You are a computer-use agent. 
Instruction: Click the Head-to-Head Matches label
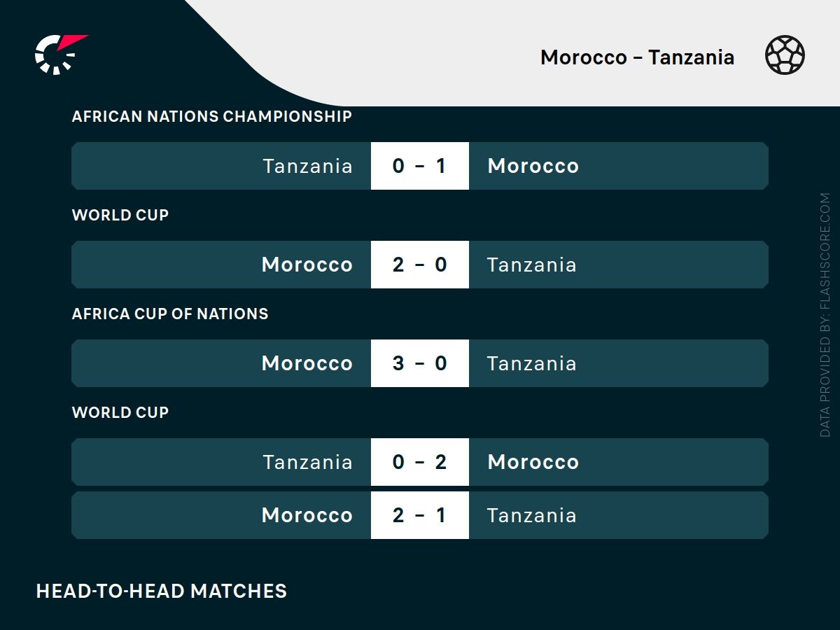[x=161, y=591]
